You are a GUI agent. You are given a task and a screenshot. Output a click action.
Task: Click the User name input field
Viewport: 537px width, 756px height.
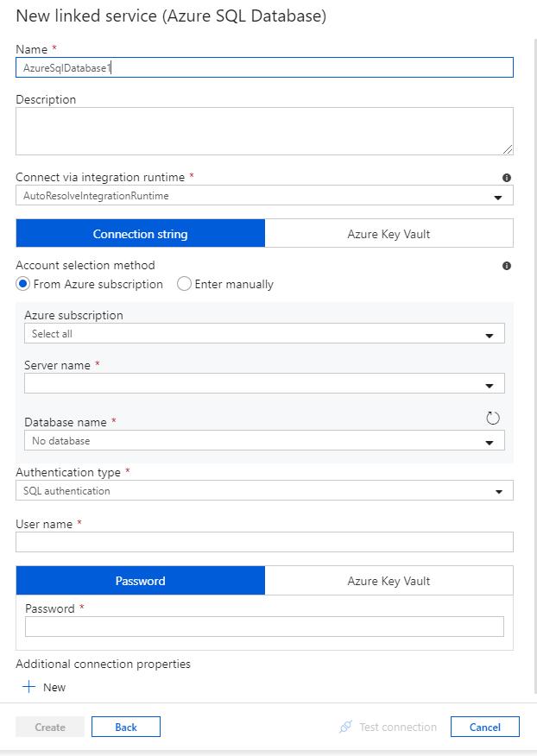click(264, 542)
